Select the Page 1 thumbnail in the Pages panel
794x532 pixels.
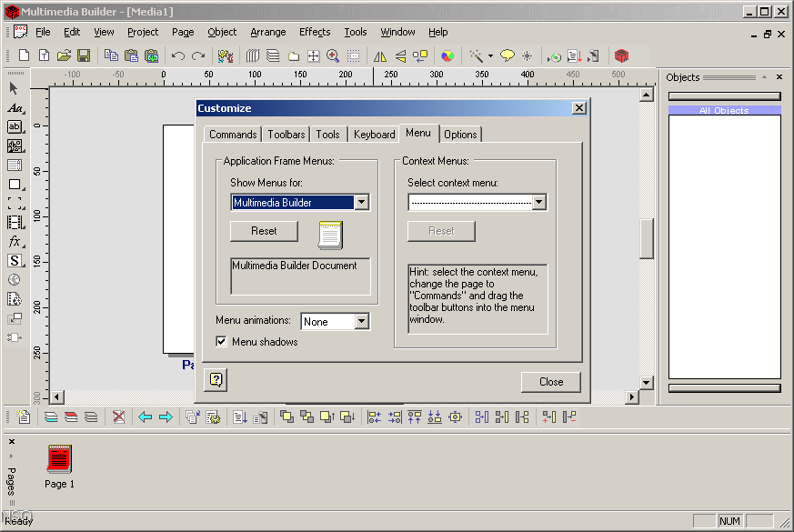[x=58, y=460]
